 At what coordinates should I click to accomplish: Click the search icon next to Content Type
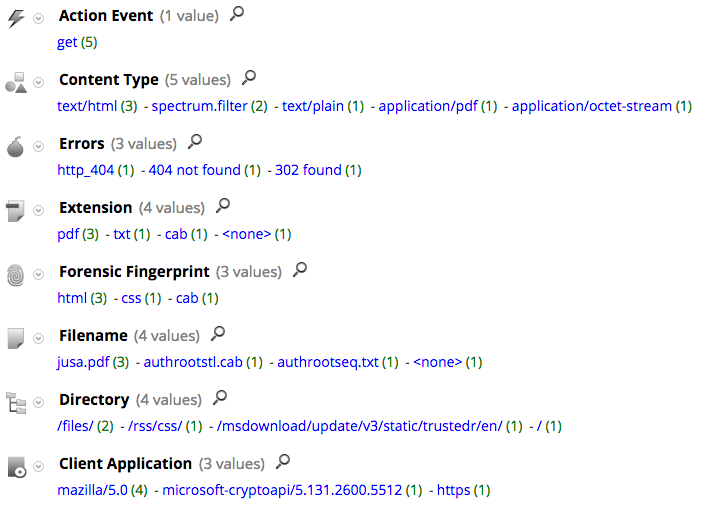pyautogui.click(x=249, y=78)
